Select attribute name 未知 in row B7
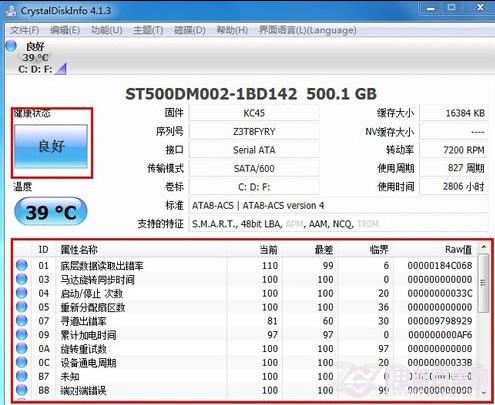Image resolution: width=495 pixels, height=405 pixels. (x=70, y=376)
